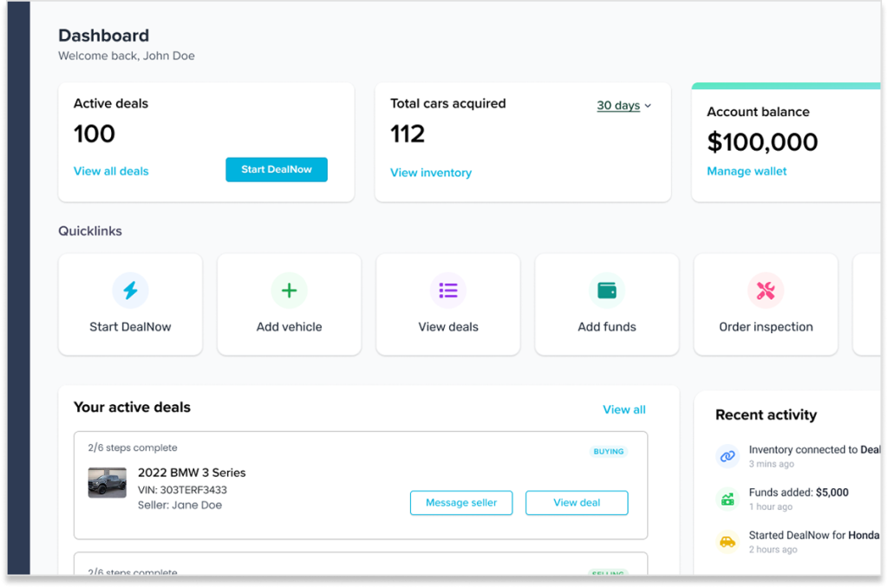Select View all in Your active deals

(x=624, y=408)
